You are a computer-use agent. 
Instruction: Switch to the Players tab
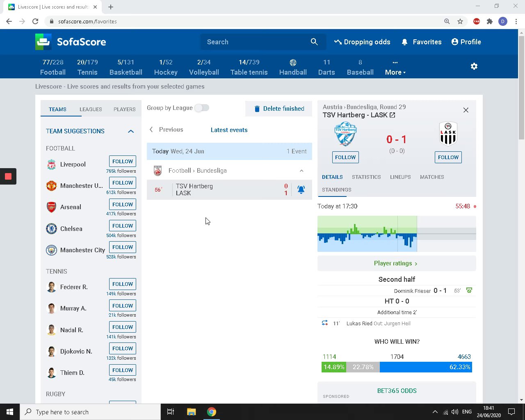124,110
